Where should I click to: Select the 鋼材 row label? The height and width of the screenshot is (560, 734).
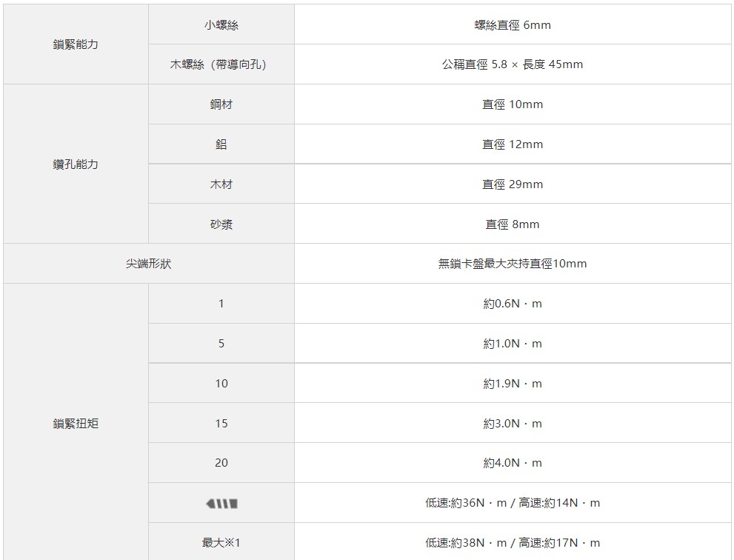221,104
